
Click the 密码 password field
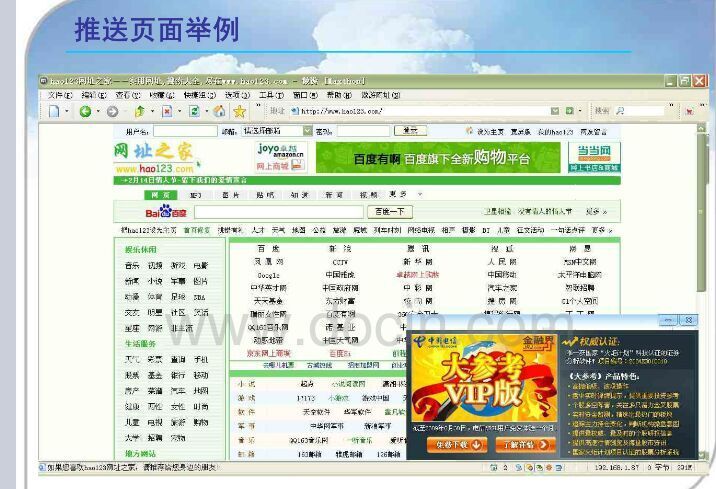(x=363, y=131)
